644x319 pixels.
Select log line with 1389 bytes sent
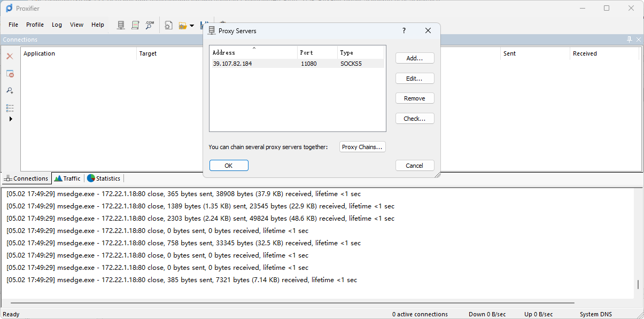pyautogui.click(x=200, y=206)
